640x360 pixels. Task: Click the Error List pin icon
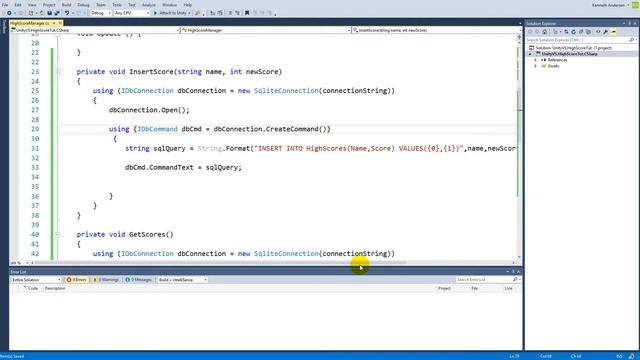tap(513, 271)
